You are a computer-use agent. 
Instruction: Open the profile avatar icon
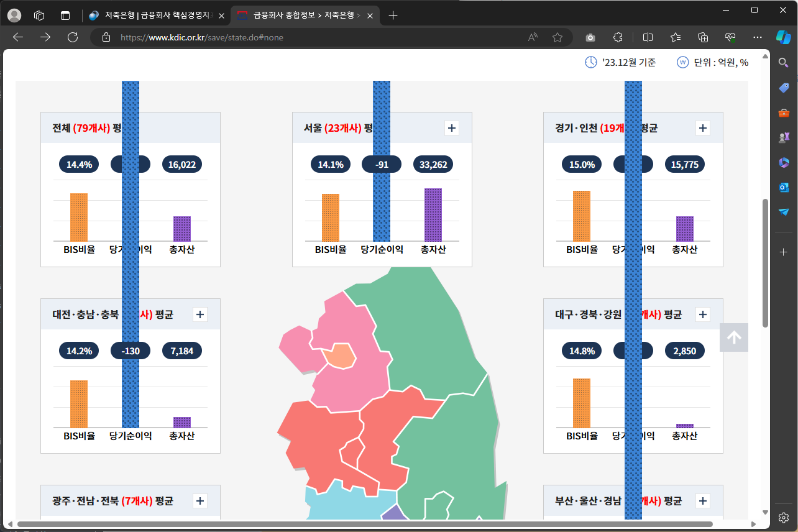[14, 16]
